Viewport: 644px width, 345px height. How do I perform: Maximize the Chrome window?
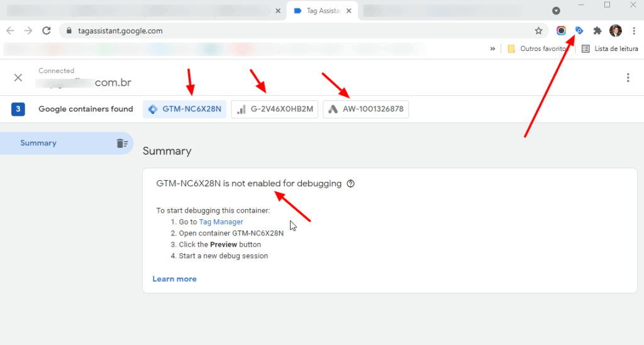pos(607,5)
